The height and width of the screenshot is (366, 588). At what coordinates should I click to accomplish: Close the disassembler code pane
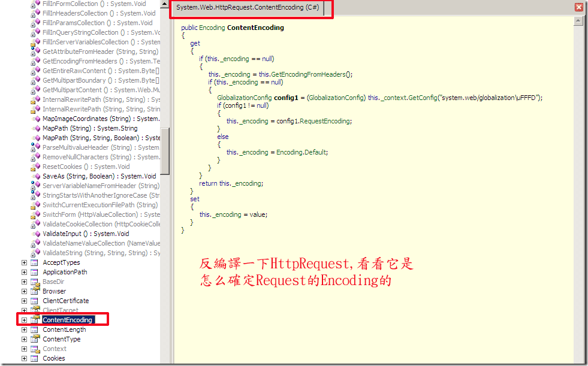(579, 7)
